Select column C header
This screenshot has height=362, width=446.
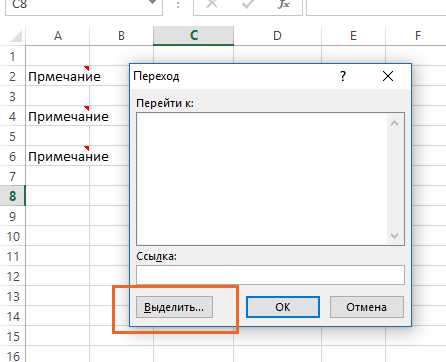pyautogui.click(x=194, y=36)
